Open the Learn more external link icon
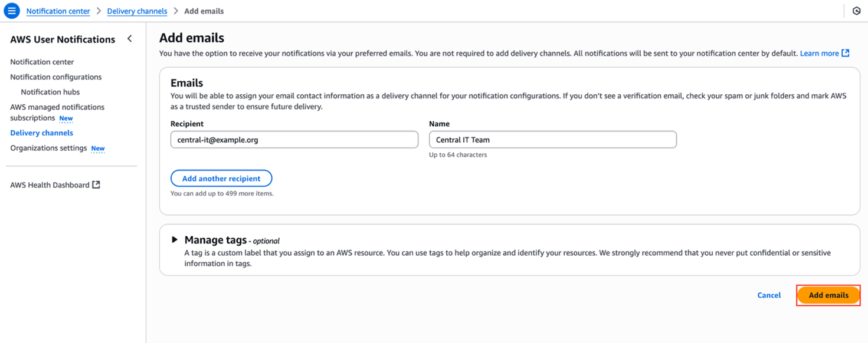 846,53
